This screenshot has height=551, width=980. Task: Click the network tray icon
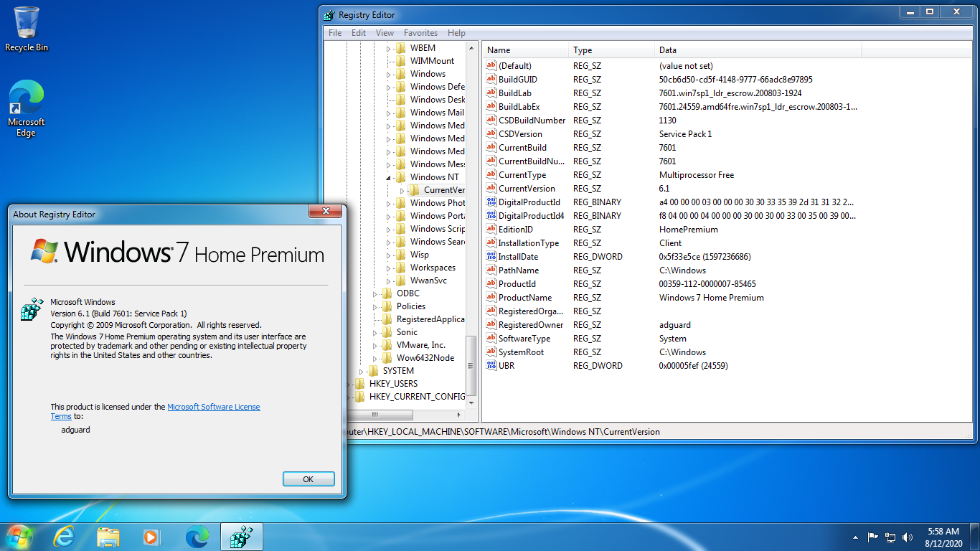890,537
